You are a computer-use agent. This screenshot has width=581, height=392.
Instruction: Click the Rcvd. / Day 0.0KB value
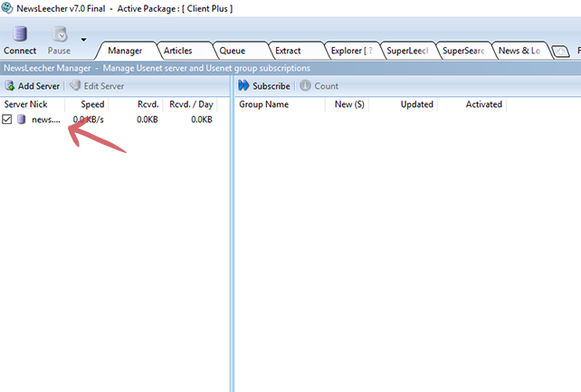coord(202,120)
